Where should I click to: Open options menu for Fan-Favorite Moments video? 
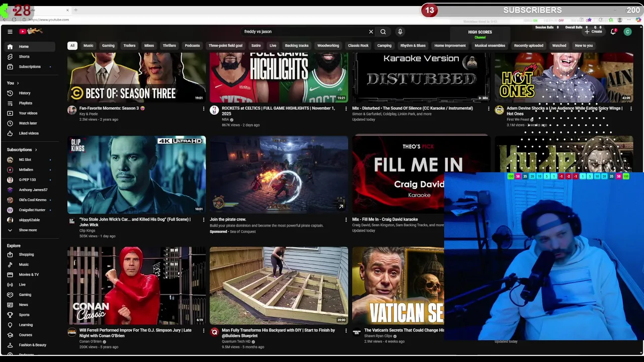pyautogui.click(x=204, y=109)
